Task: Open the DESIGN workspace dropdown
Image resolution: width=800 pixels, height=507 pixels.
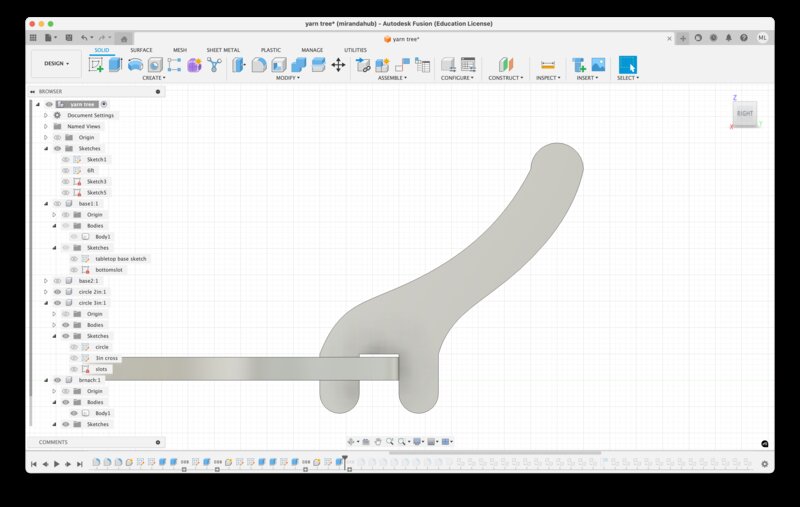Action: tap(56, 63)
